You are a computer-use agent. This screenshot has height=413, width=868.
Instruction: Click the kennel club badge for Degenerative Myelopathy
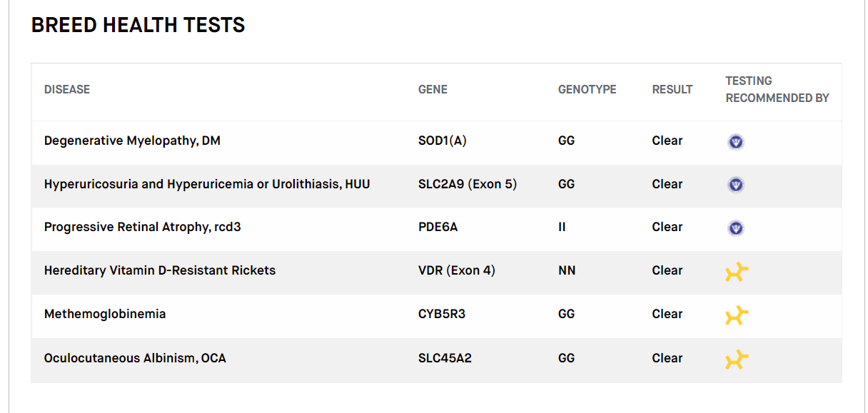(735, 141)
